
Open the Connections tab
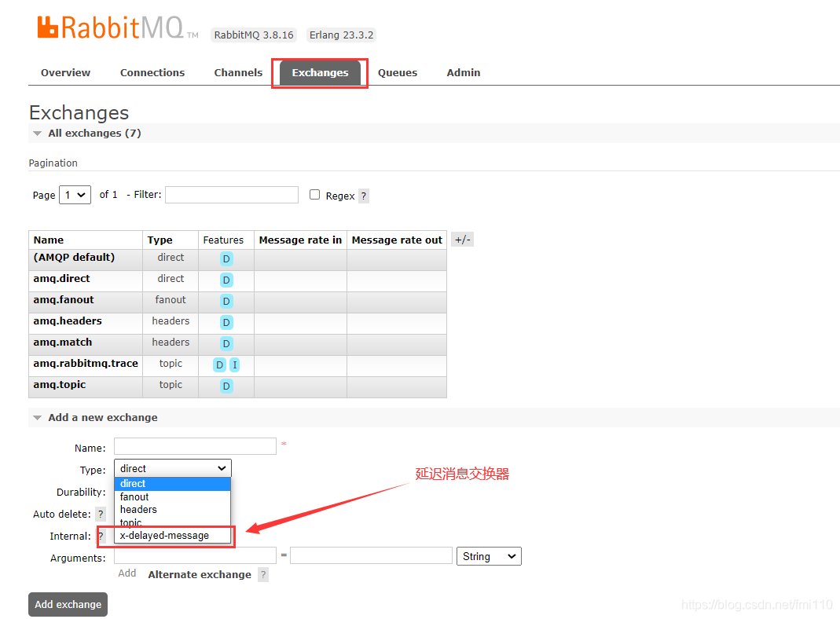point(152,73)
